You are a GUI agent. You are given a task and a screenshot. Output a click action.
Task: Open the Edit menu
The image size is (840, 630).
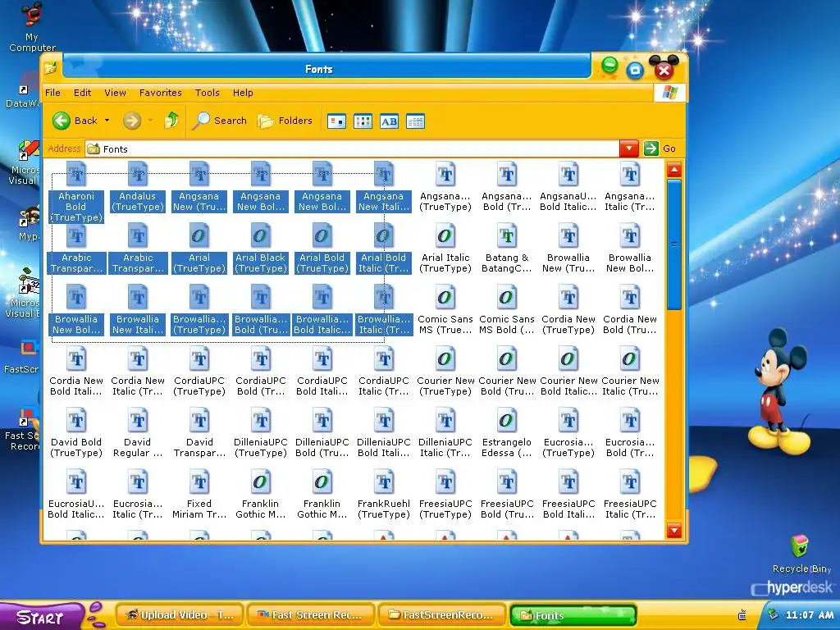tap(83, 93)
